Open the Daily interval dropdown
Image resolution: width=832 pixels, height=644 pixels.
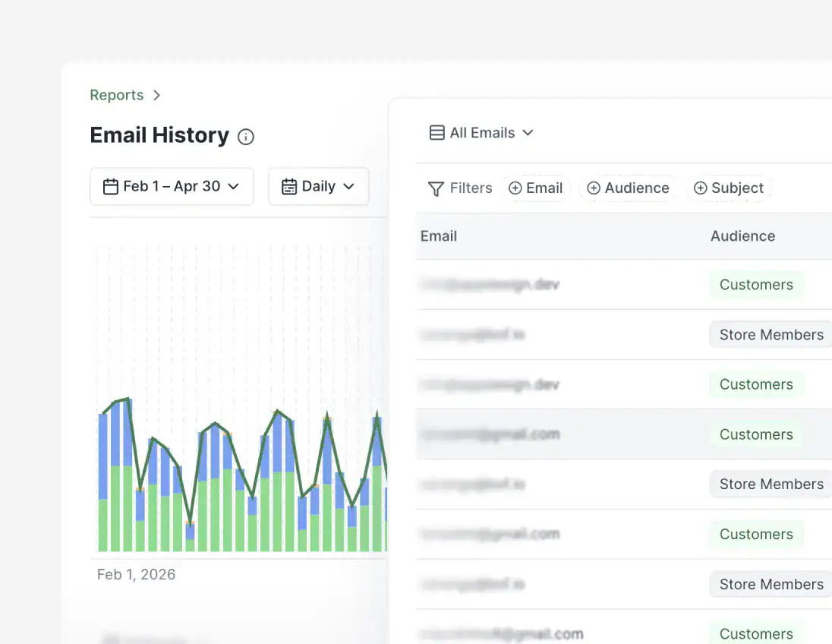[318, 186]
